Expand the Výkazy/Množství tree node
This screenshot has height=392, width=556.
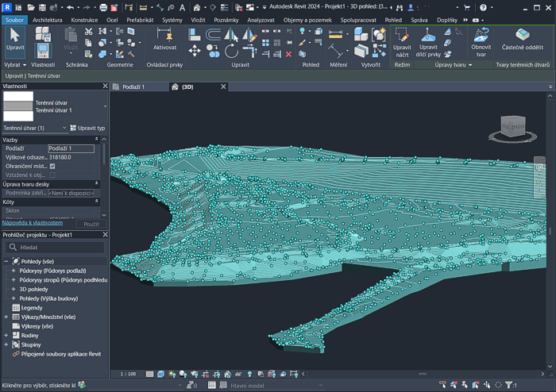(6, 317)
